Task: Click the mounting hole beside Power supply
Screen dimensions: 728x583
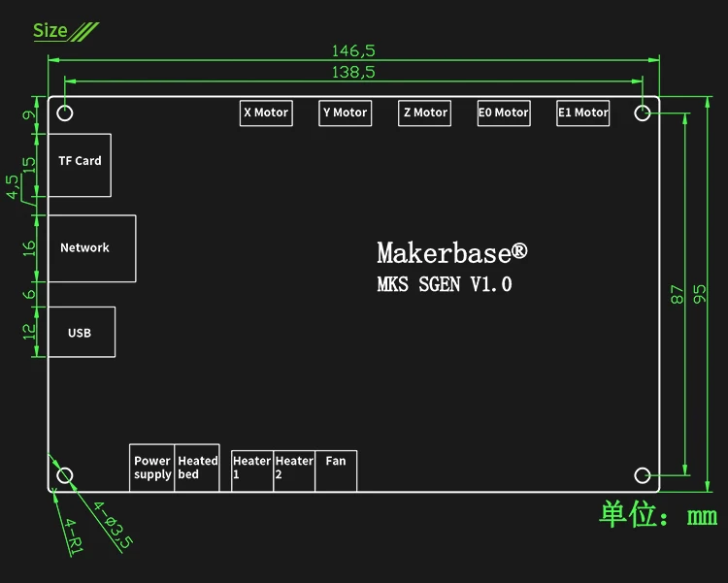Action: [x=64, y=475]
